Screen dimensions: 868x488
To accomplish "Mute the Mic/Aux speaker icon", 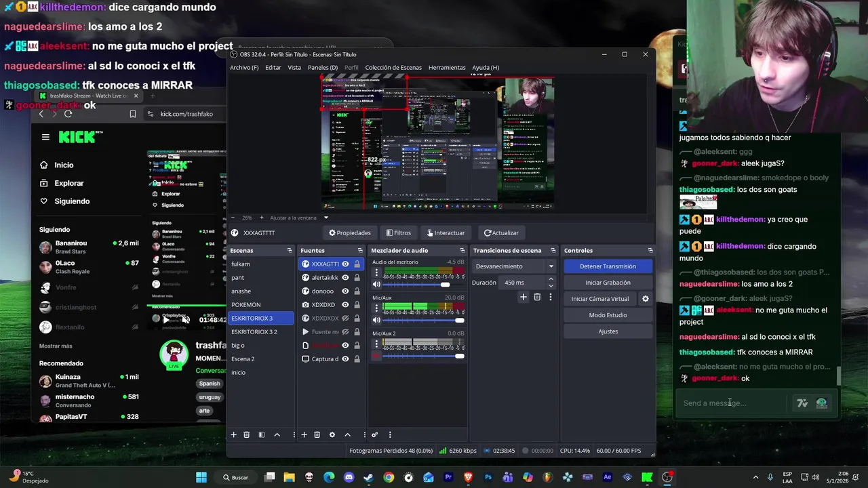I will coord(376,320).
